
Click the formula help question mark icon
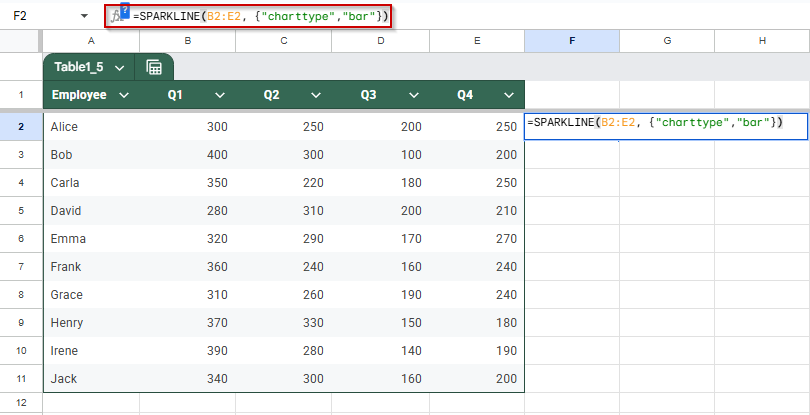coord(125,12)
